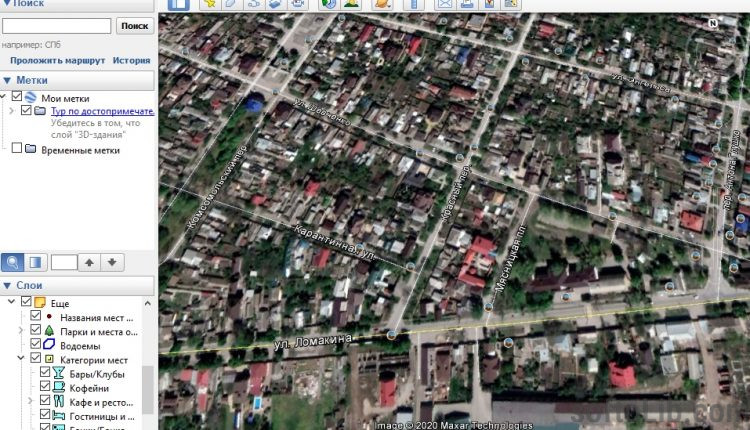Send view by email envelope icon
Screen dimensions: 750x430
tap(444, 4)
